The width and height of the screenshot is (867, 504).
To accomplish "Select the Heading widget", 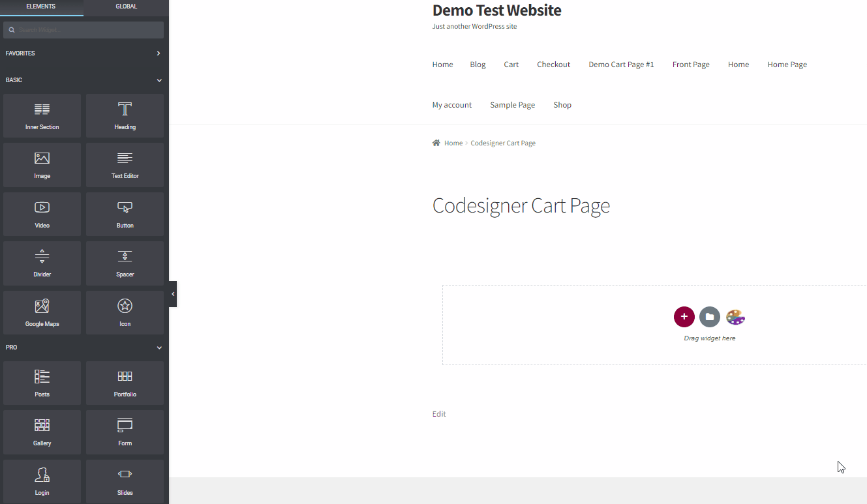I will 125,115.
